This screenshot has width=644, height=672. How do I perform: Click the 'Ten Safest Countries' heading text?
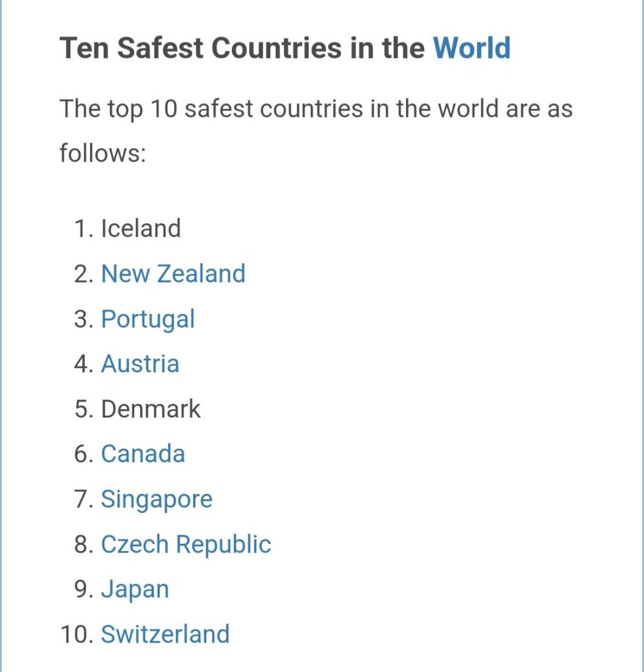[243, 49]
